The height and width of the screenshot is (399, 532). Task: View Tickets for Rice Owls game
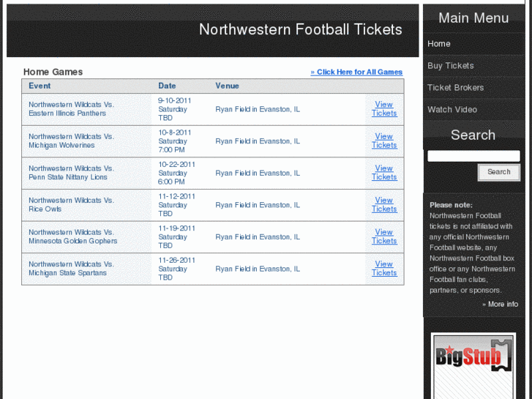pyautogui.click(x=384, y=204)
